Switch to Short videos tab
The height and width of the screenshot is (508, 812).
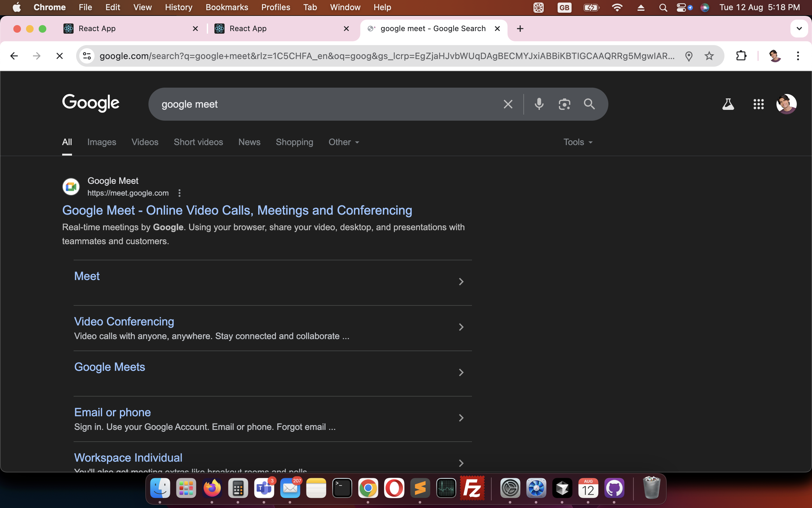click(198, 142)
